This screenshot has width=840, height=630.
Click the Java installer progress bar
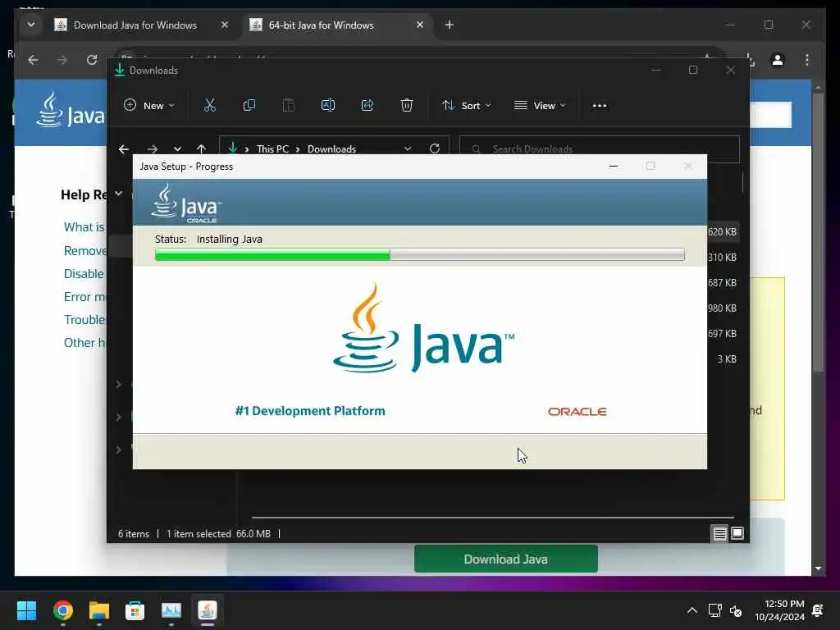coord(419,255)
